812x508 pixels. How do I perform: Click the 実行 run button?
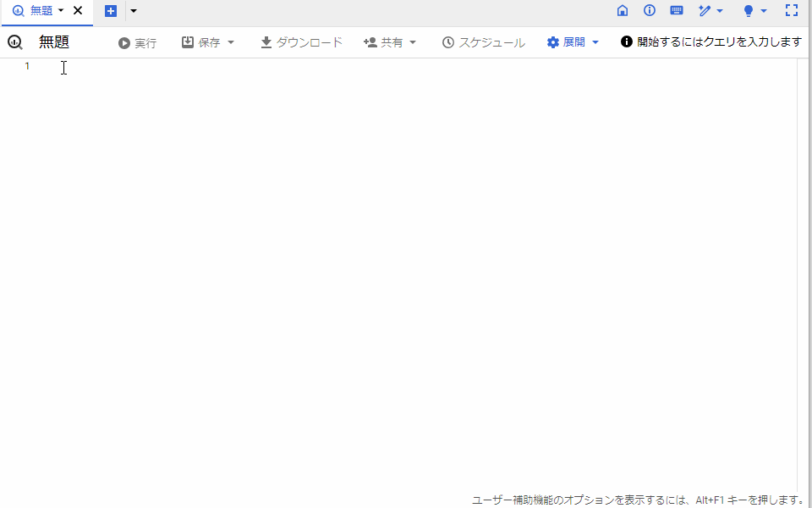pyautogui.click(x=136, y=41)
